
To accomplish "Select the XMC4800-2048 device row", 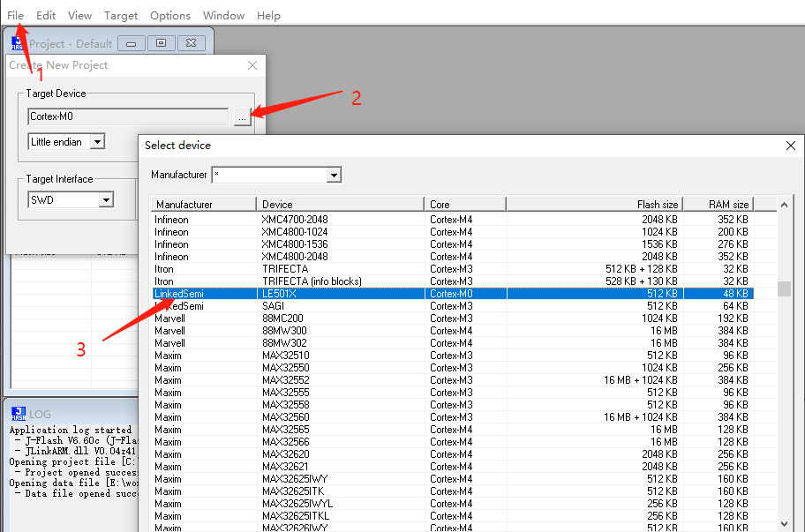I will tap(454, 257).
